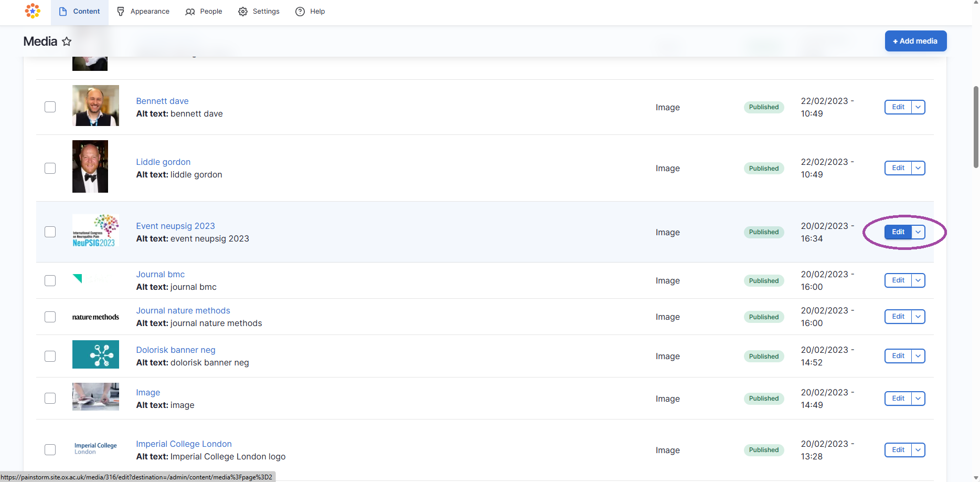Open the People menu
Viewport: 980px width, 482px height.
point(211,12)
